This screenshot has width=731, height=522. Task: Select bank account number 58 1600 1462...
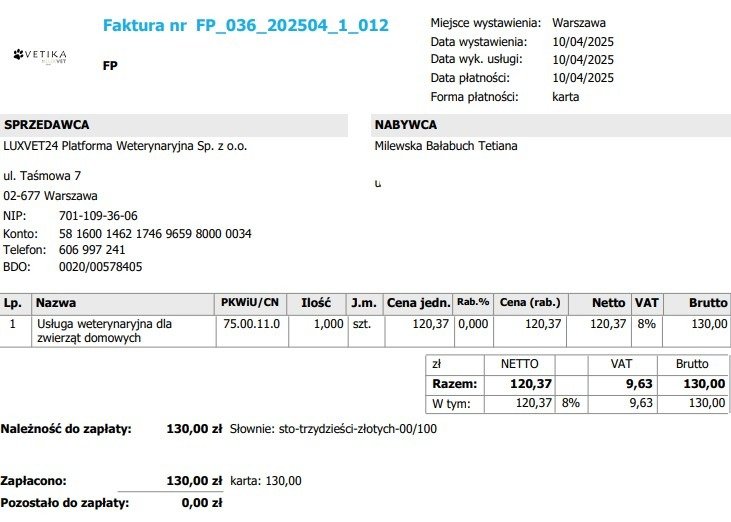pyautogui.click(x=155, y=234)
